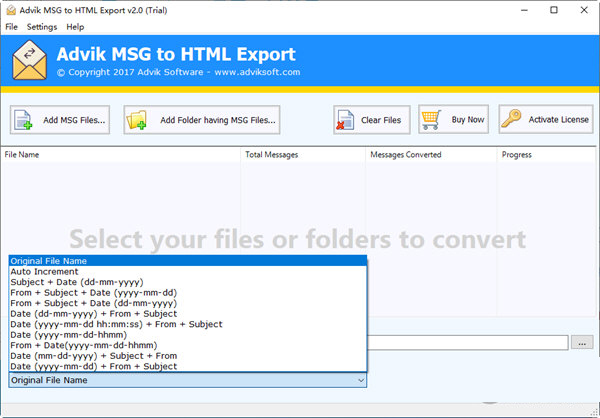Click the Clear Files red-X document icon
The width and height of the screenshot is (600, 418).
point(345,120)
